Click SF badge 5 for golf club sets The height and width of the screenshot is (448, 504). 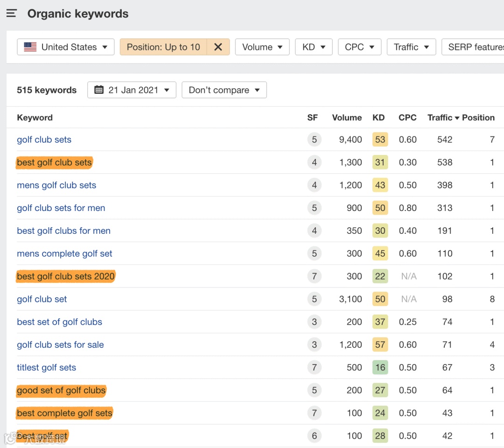pos(314,140)
